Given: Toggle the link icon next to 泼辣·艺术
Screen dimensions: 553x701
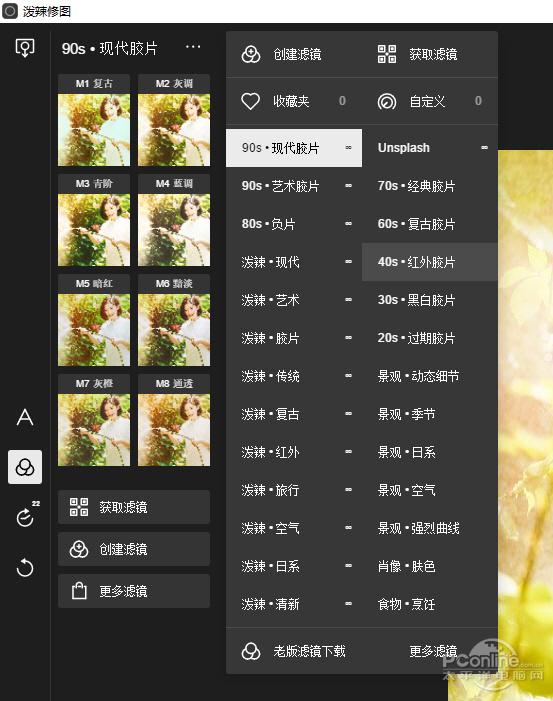Looking at the screenshot, I should tap(349, 300).
